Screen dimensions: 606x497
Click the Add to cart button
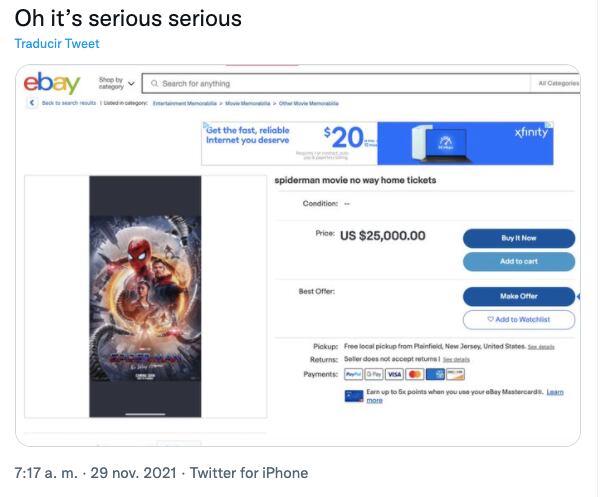[x=518, y=261]
